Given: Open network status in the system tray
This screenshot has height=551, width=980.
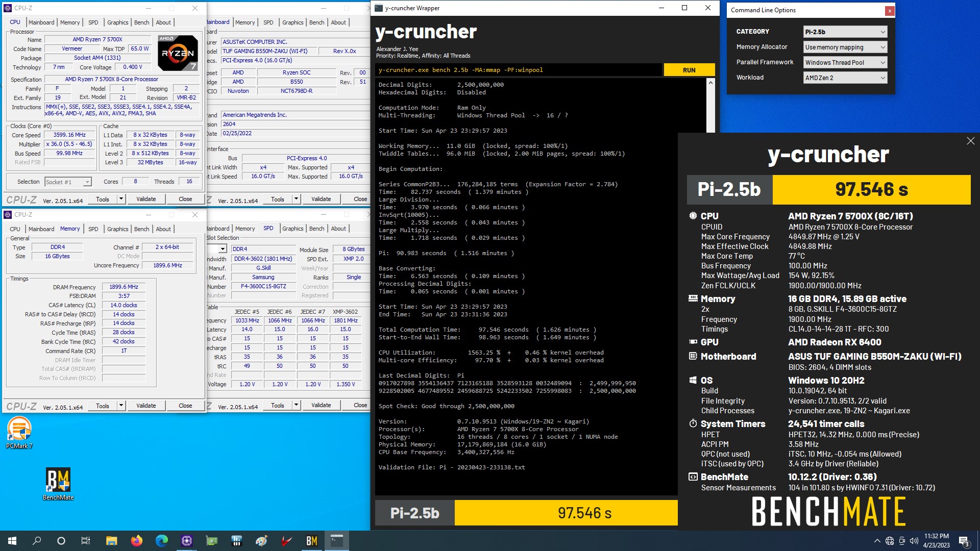Looking at the screenshot, I should [890, 541].
